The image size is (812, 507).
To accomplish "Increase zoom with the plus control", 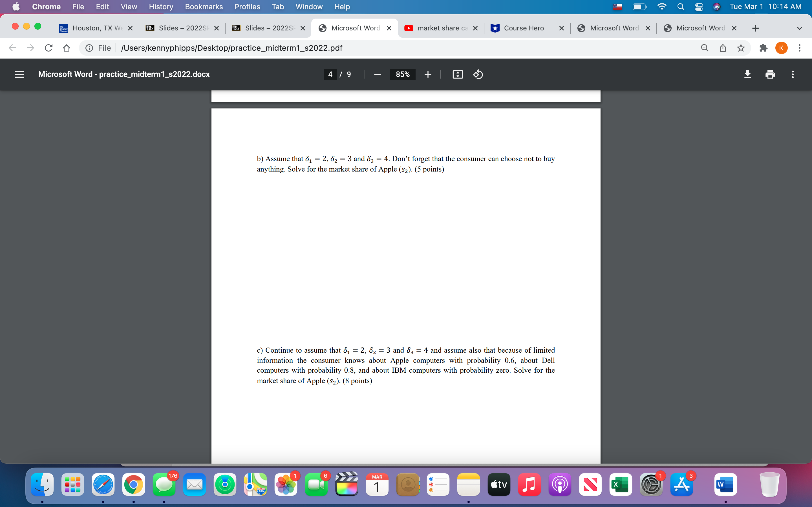I will [428, 74].
